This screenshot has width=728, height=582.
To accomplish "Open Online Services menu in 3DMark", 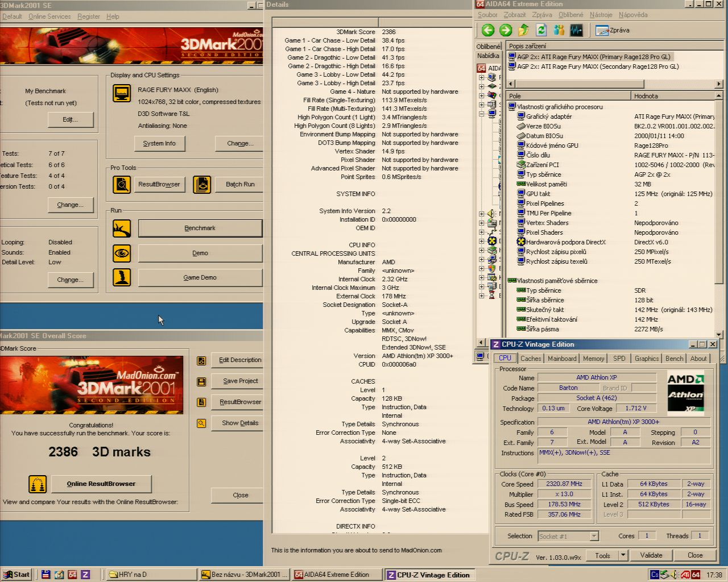I will [49, 16].
